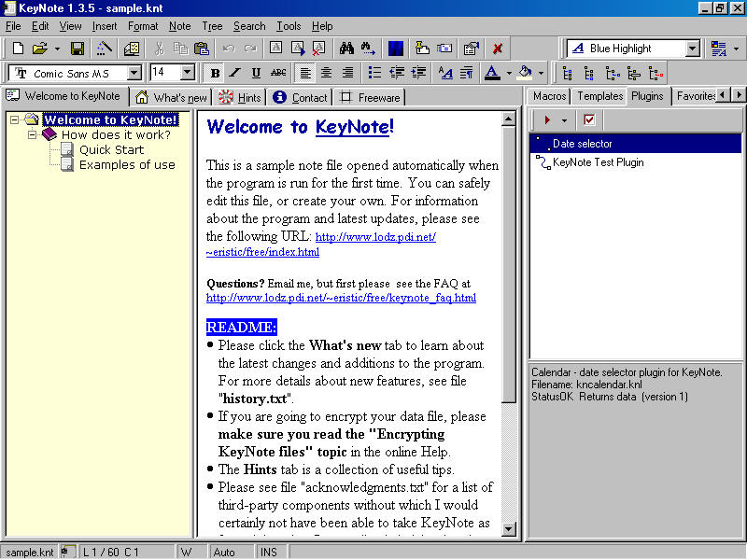Click the red checkmark box in Plugins toolbar
The height and width of the screenshot is (560, 747).
589,120
